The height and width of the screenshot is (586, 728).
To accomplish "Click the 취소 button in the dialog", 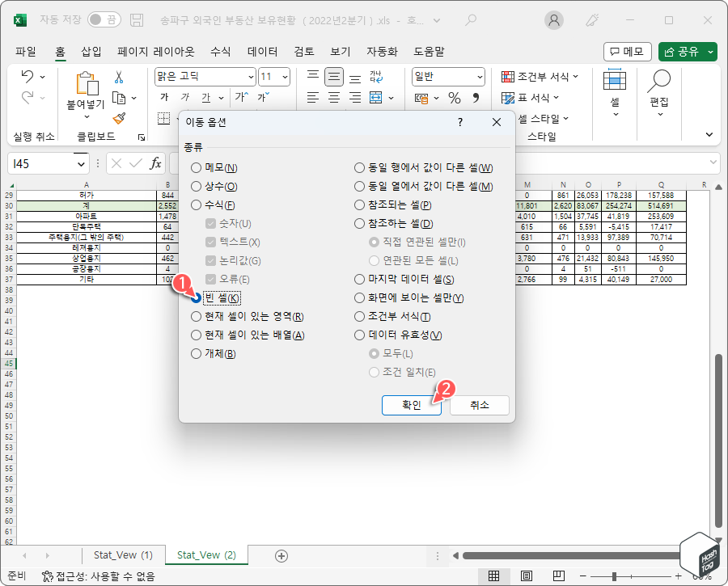I will 479,405.
